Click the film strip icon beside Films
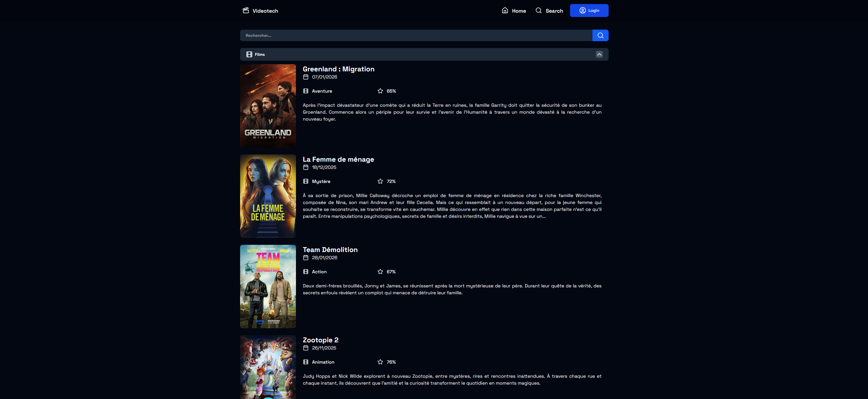 [249, 55]
